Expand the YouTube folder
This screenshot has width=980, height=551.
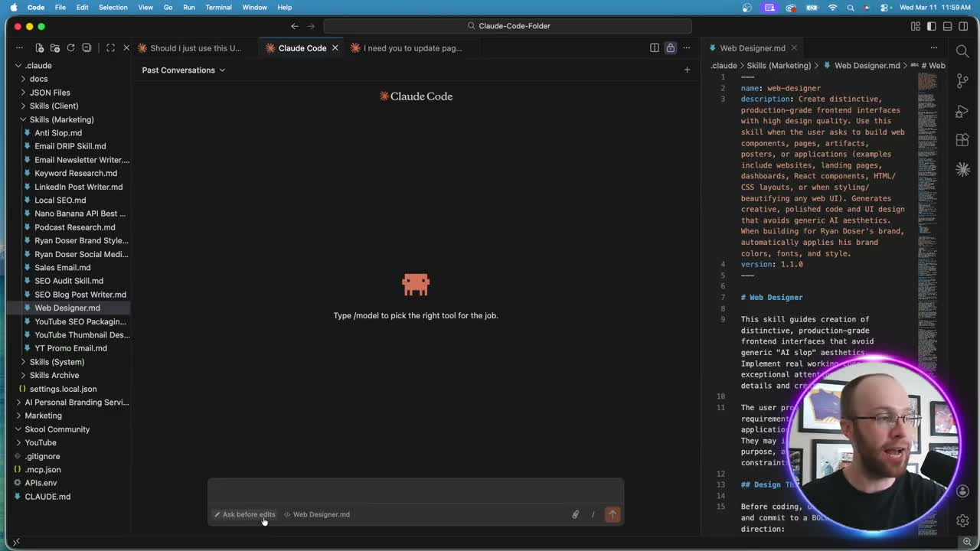(x=40, y=442)
